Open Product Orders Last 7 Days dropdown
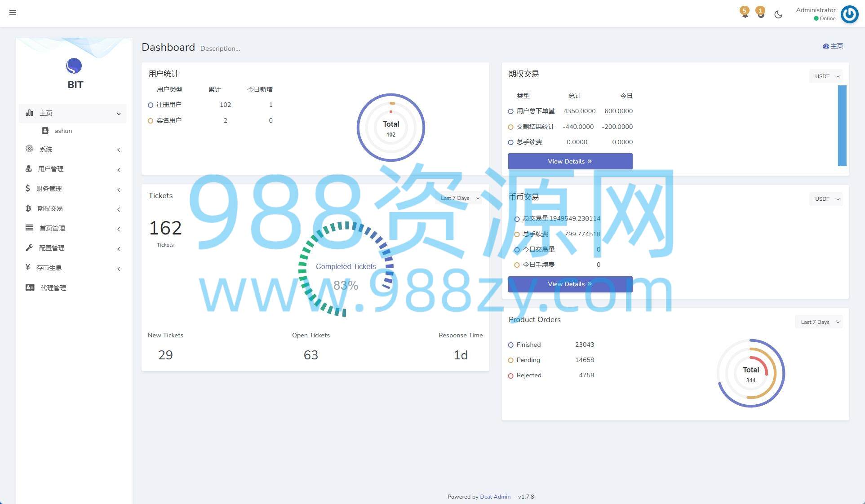 pos(819,322)
